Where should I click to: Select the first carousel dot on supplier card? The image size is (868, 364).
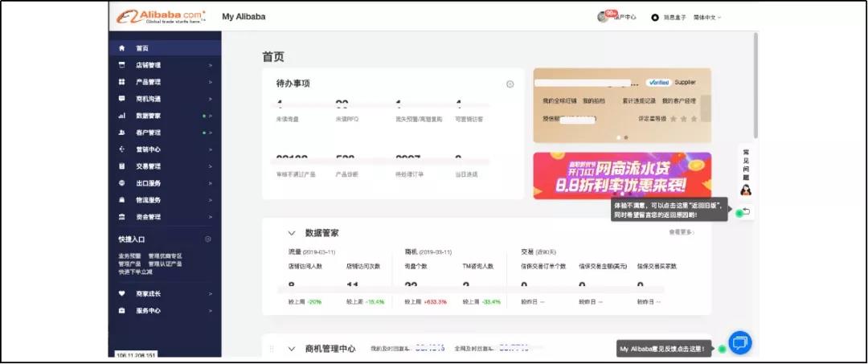(619, 137)
